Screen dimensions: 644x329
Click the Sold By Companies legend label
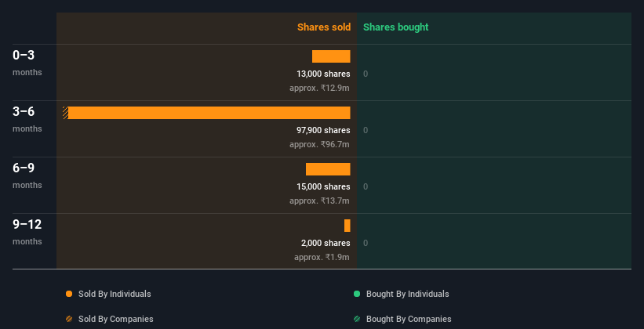click(x=116, y=319)
